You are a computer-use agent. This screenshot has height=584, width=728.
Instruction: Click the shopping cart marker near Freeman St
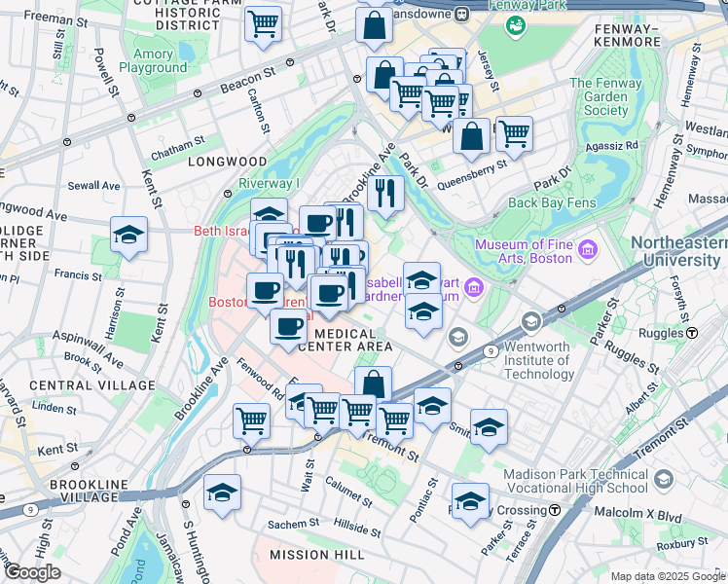(263, 27)
